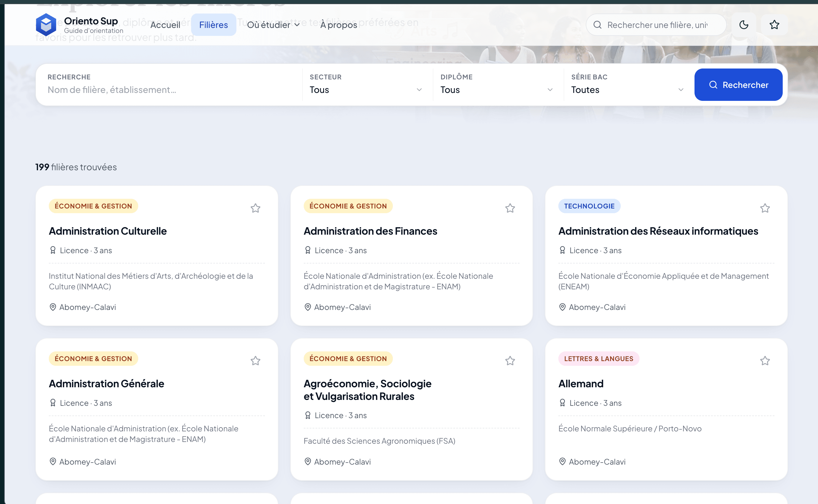Click location pin on Administration des Finances card
The image size is (818, 504).
coord(308,307)
